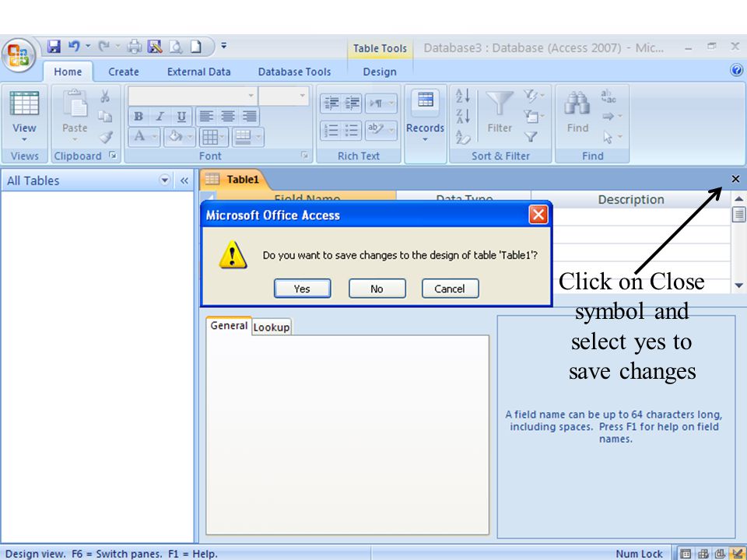
Task: Switch to the External Data tab
Action: click(x=198, y=72)
